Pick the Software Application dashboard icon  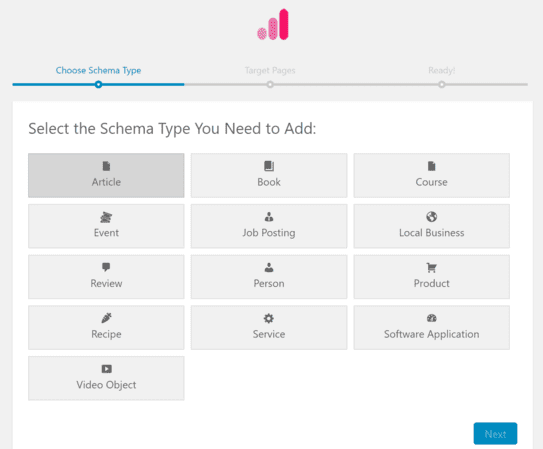pyautogui.click(x=431, y=318)
